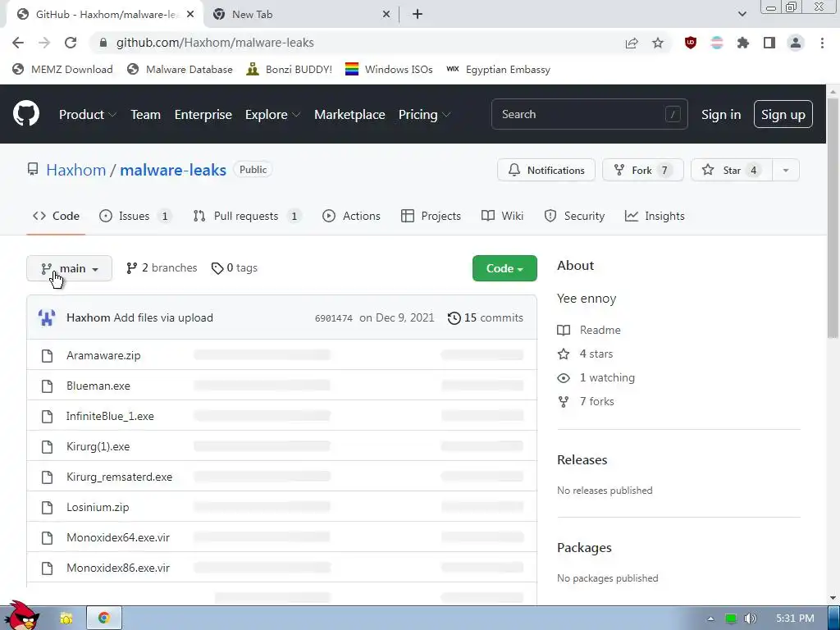Expand the Pricing menu
The width and height of the screenshot is (840, 630).
[x=424, y=115]
